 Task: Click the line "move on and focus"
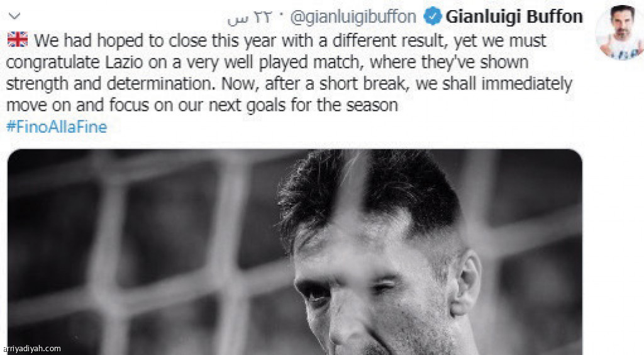(x=77, y=105)
